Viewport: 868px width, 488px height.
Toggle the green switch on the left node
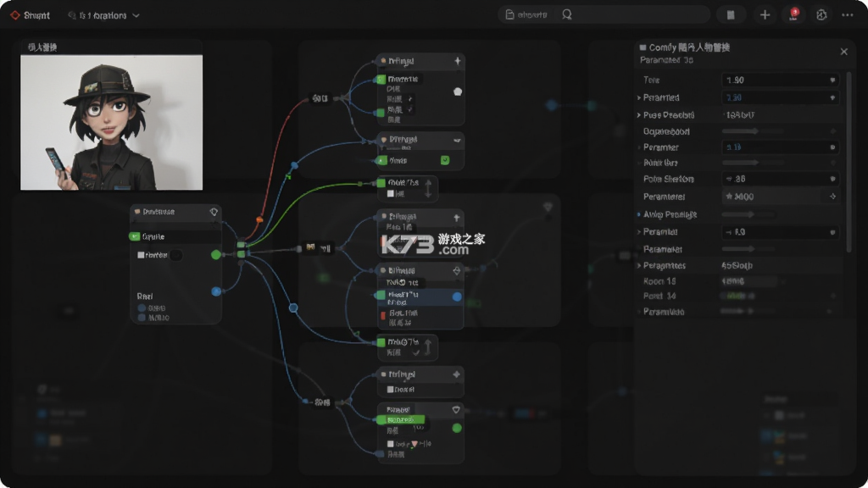(x=135, y=236)
